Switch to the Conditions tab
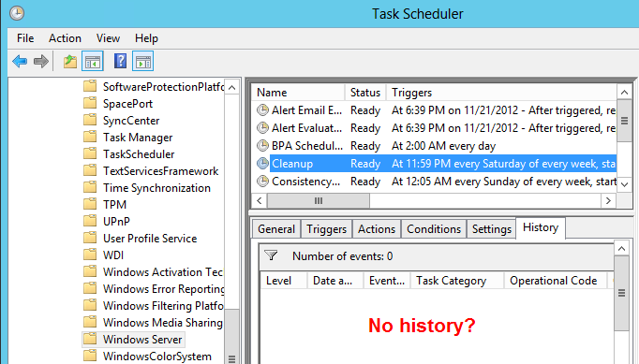 point(434,229)
